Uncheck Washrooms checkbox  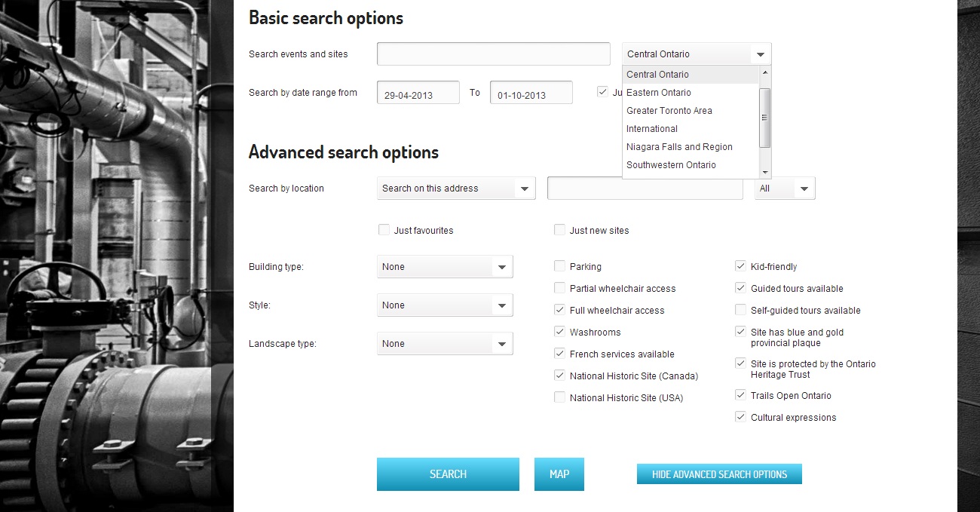click(560, 332)
